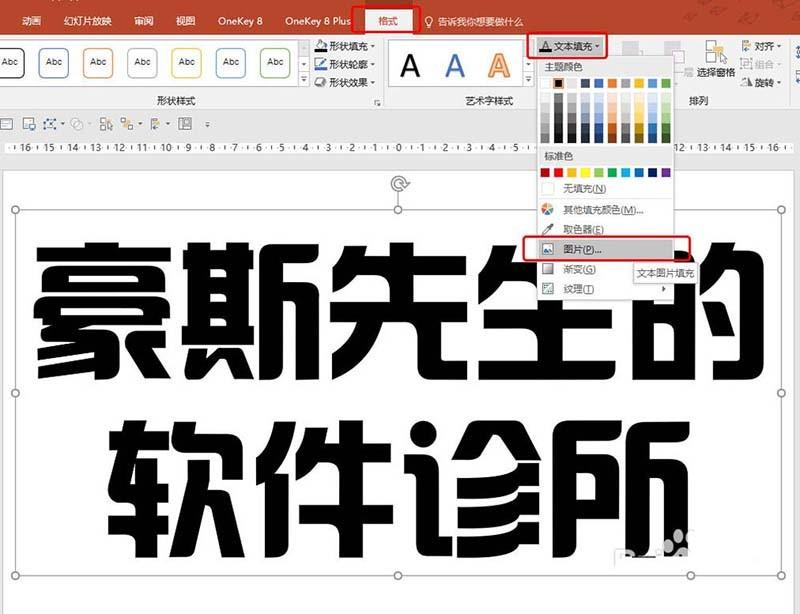Select the red standard color swatch
The height and width of the screenshot is (614, 800).
coord(558,172)
